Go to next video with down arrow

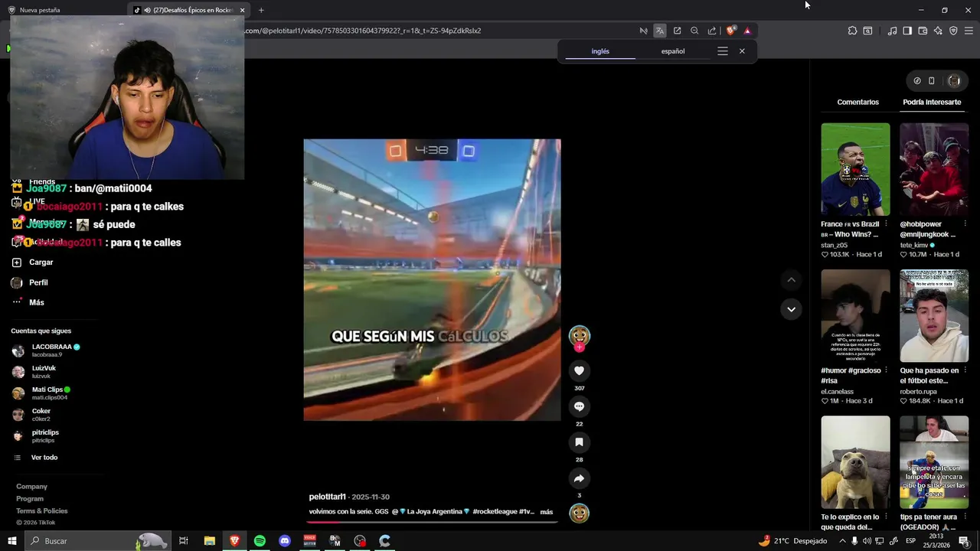coord(791,309)
